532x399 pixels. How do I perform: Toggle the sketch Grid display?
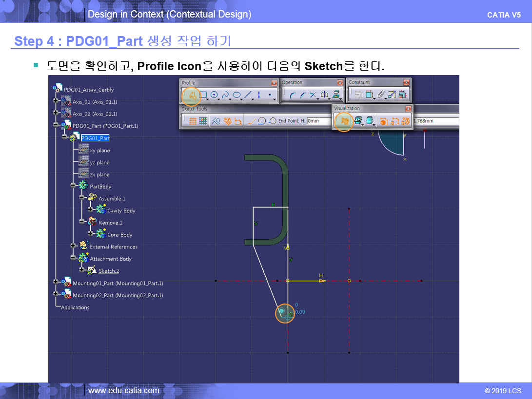click(192, 121)
